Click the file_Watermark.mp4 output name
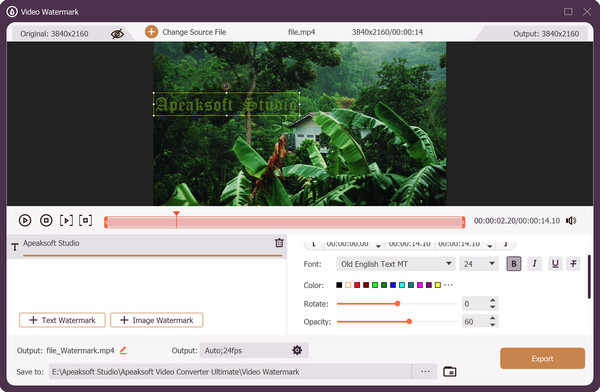Screen dimensions: 600x392 click(80, 350)
